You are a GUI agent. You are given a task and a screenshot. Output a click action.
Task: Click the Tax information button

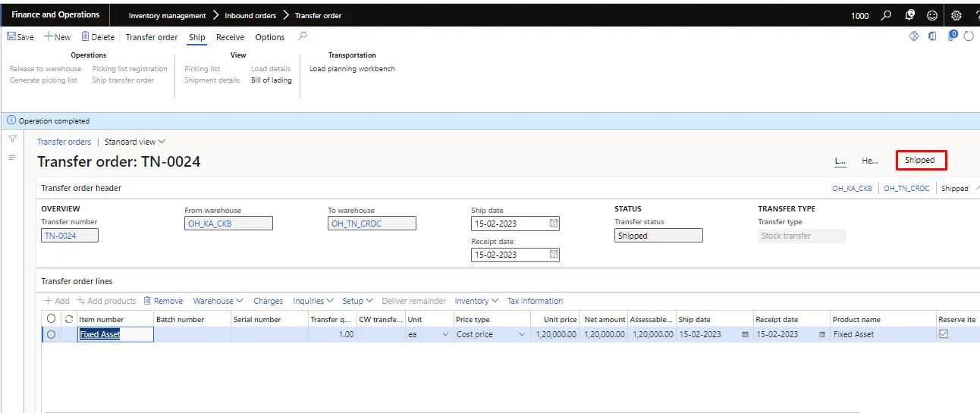pyautogui.click(x=535, y=301)
